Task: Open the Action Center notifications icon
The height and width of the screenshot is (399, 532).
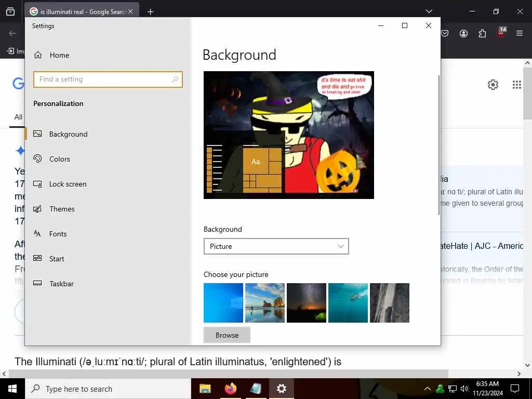Action: pos(515,389)
